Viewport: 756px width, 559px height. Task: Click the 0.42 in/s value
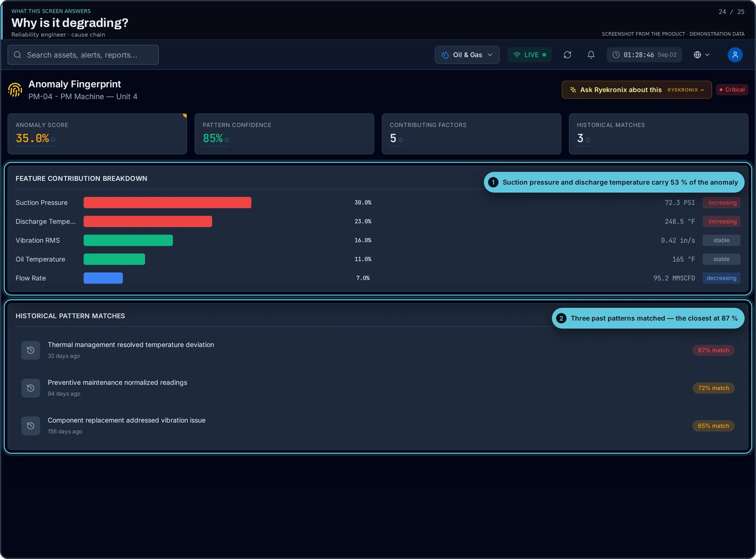[x=678, y=240]
